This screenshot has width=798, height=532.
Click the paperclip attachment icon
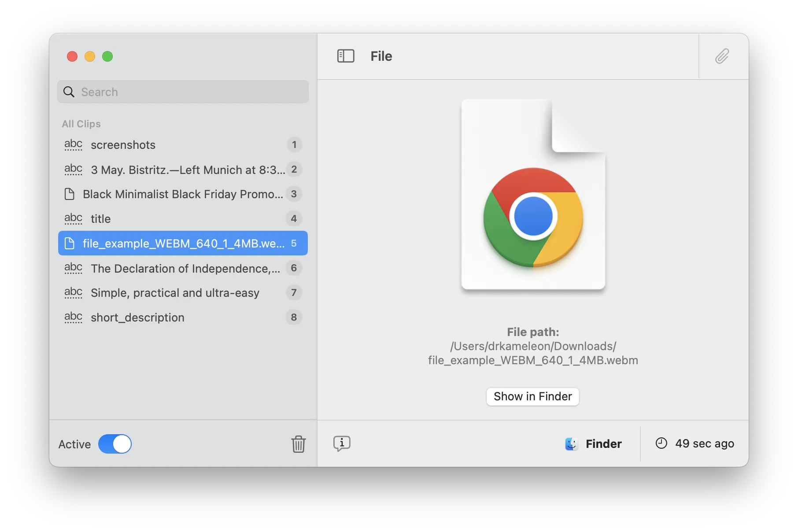click(722, 56)
